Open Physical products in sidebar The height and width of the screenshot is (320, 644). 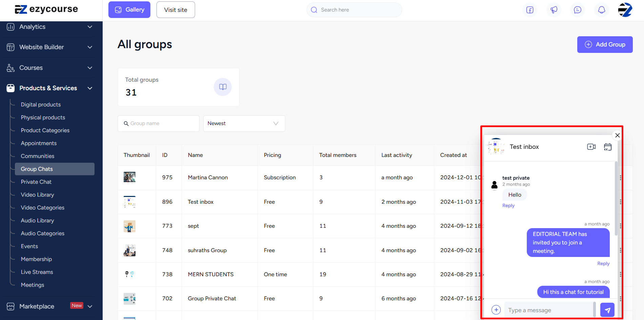43,118
